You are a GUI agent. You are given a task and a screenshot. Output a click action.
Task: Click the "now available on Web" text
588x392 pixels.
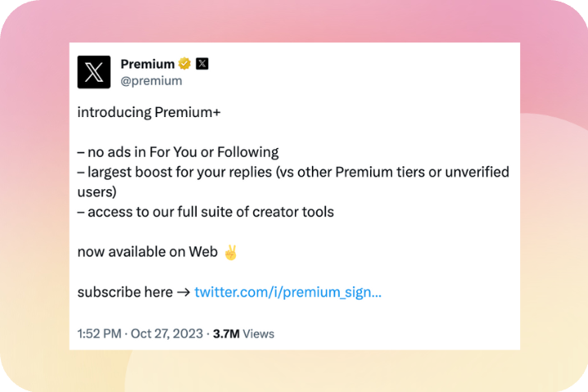(147, 252)
